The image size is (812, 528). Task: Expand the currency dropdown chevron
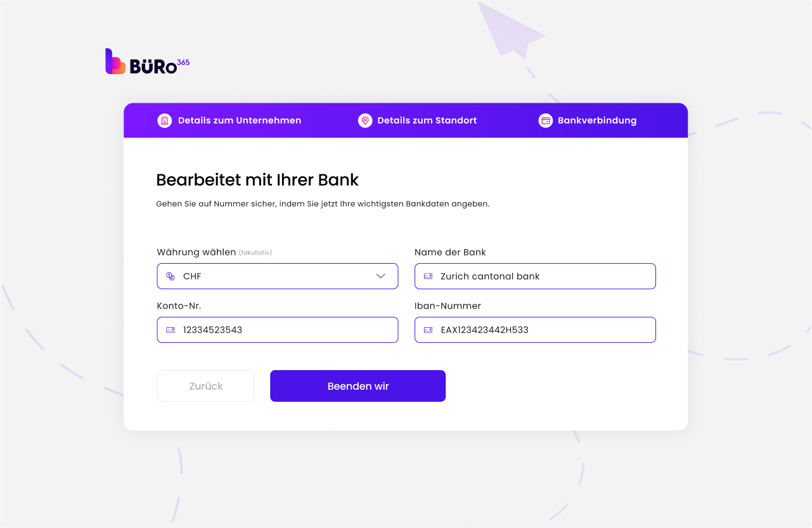[x=381, y=276]
